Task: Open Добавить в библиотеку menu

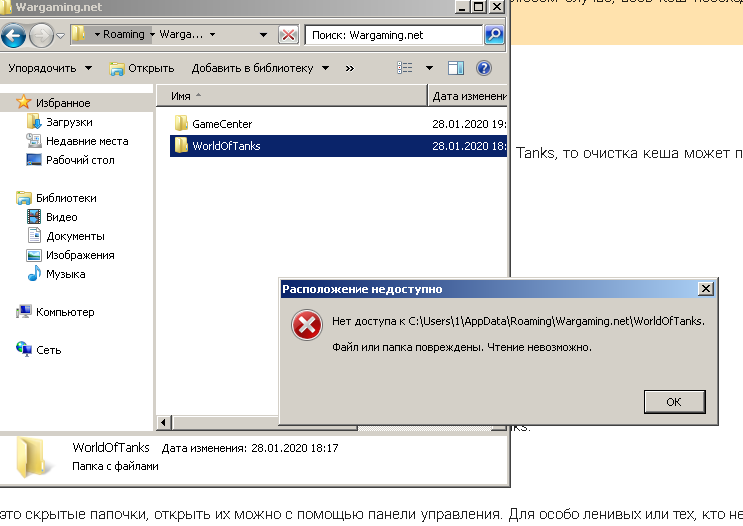Action: 260,68
